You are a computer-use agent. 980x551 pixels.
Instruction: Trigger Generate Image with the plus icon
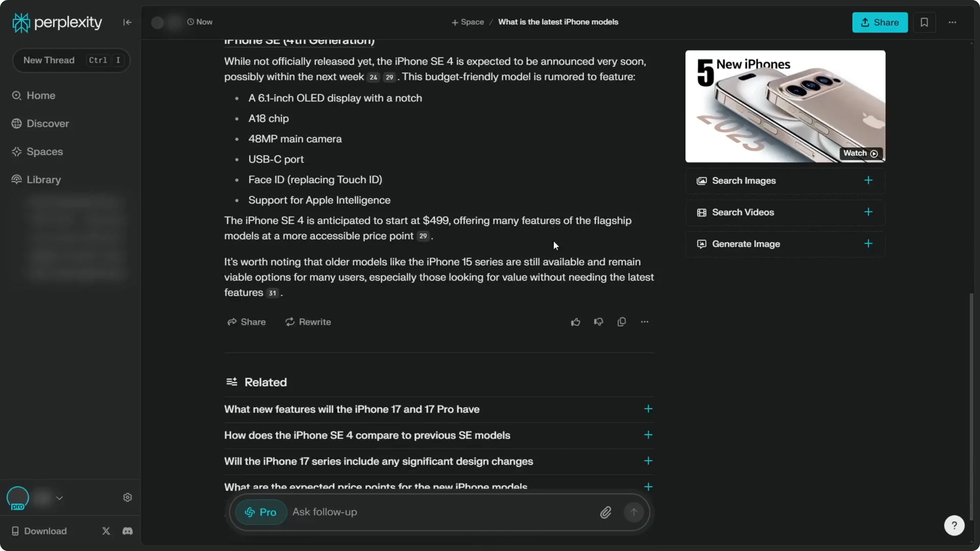868,244
